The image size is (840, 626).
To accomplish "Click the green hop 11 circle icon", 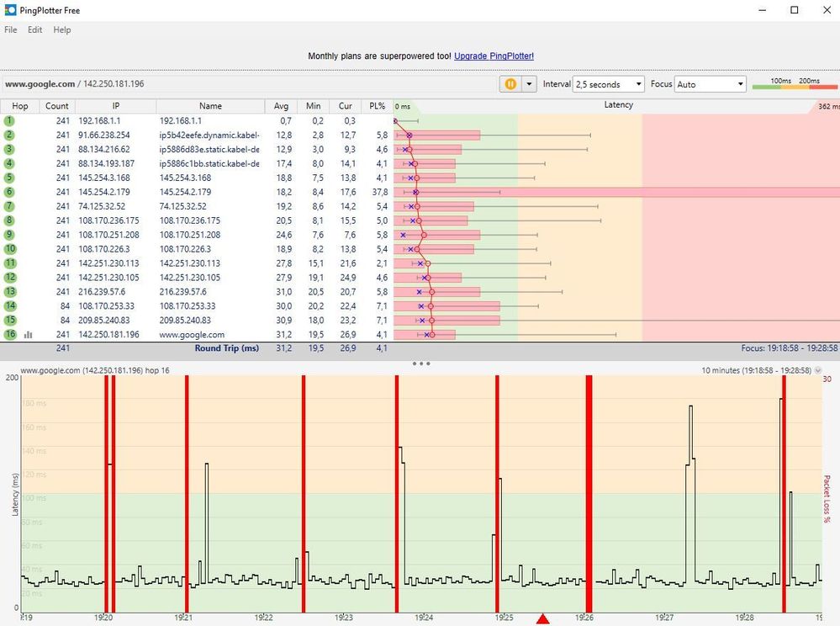I will click(x=9, y=263).
